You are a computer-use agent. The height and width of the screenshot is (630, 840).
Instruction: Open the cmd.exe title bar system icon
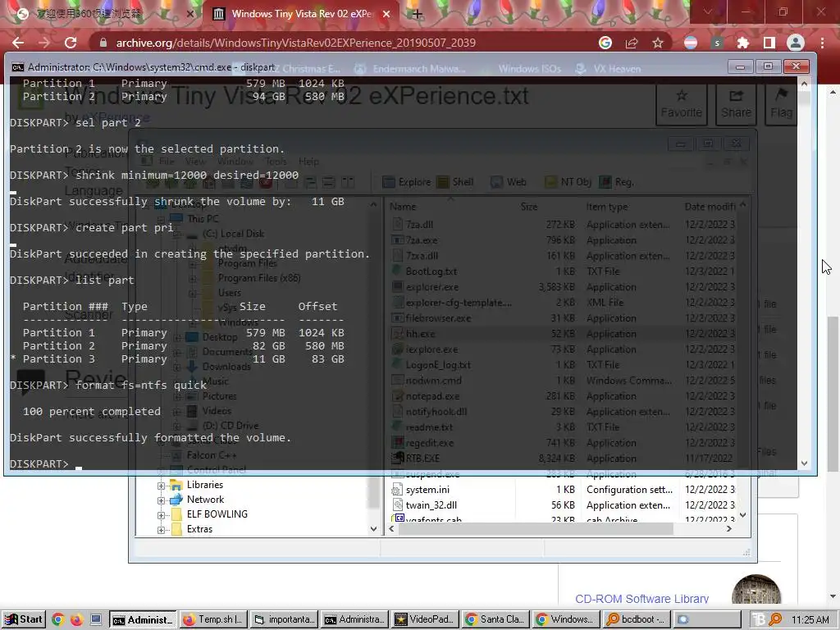(18, 67)
